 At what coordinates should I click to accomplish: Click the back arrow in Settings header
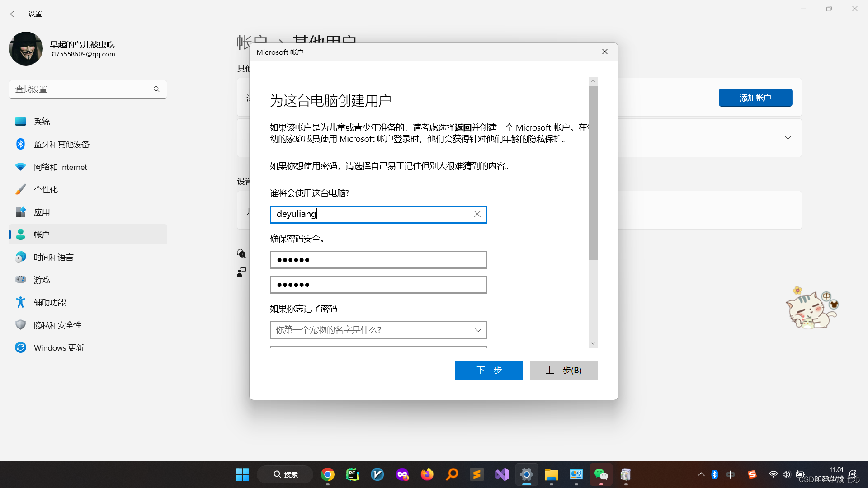tap(13, 14)
